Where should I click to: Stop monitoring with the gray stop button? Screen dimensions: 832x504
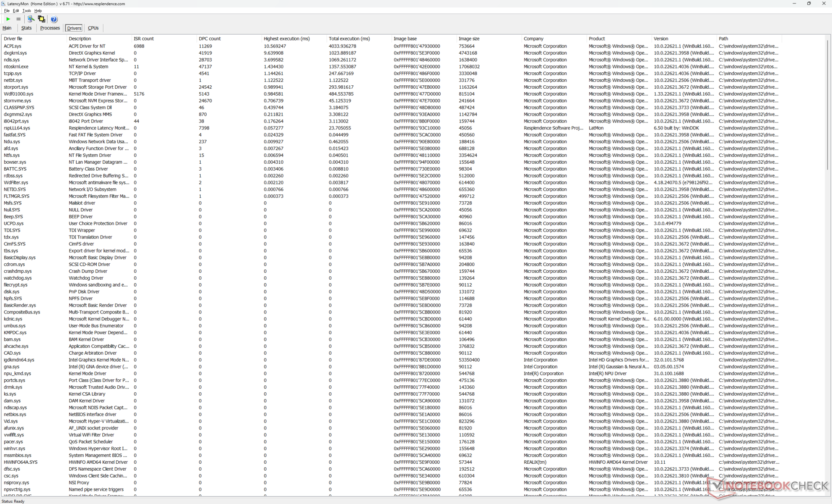[18, 19]
